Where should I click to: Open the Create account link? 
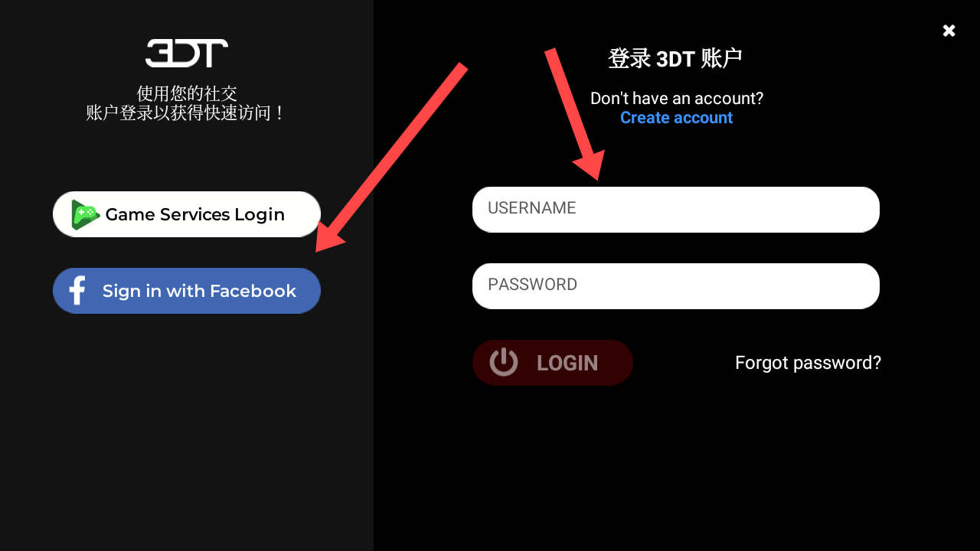676,118
